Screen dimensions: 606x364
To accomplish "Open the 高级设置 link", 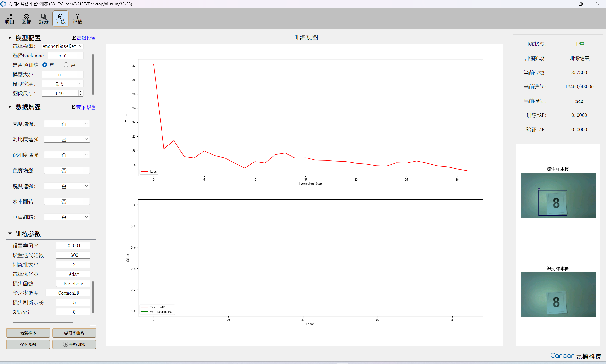I will pyautogui.click(x=86, y=38).
